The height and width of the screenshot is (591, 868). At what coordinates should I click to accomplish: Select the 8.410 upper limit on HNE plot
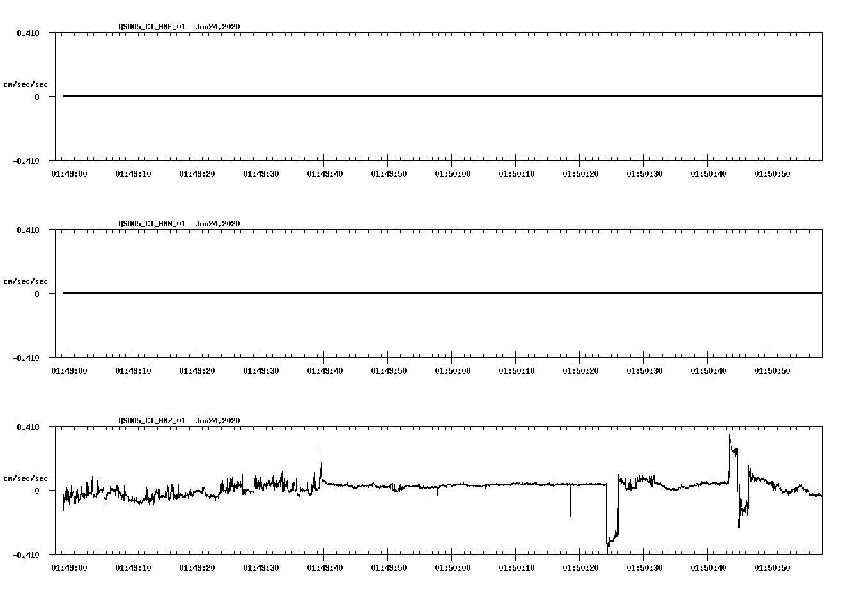[28, 33]
